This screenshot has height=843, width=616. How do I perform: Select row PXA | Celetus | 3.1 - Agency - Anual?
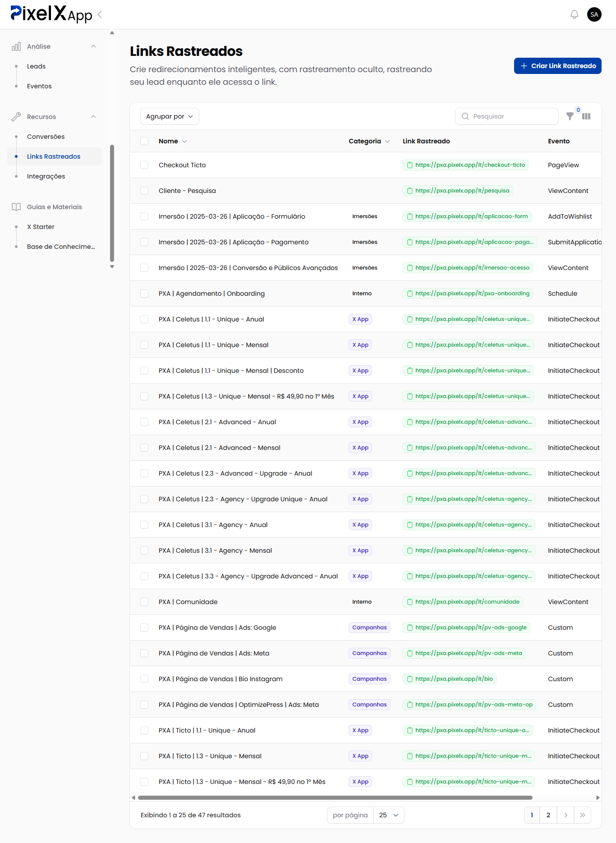144,525
